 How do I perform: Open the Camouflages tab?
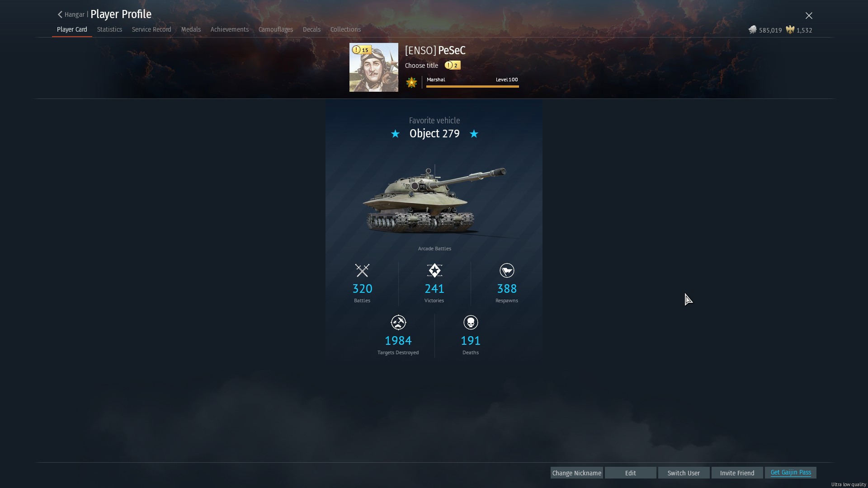[x=276, y=29]
